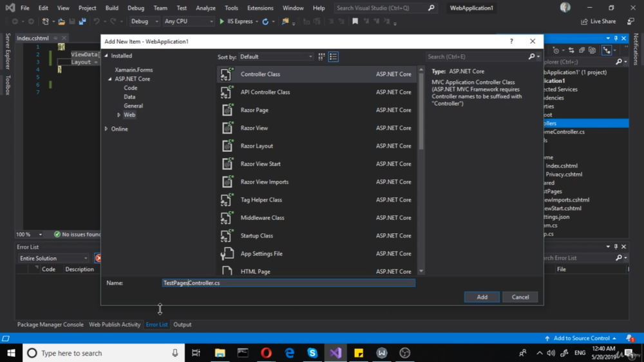This screenshot has width=644, height=362.
Task: Select the Middleware Class icon
Action: point(227,218)
